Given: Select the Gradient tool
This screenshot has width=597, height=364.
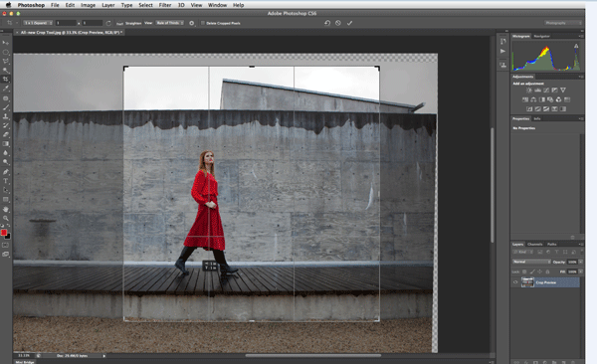Looking at the screenshot, I should [x=5, y=144].
